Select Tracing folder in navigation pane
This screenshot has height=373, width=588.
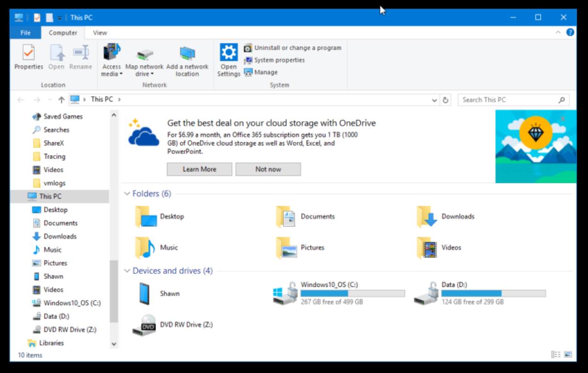pyautogui.click(x=49, y=156)
